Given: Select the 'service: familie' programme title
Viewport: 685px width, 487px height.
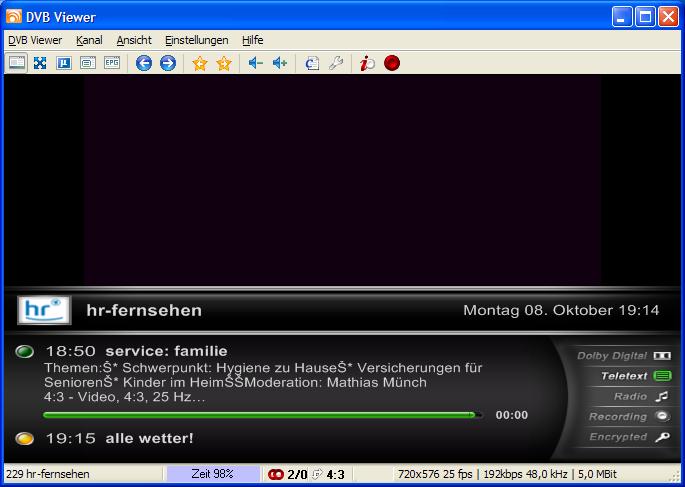Looking at the screenshot, I should 166,351.
